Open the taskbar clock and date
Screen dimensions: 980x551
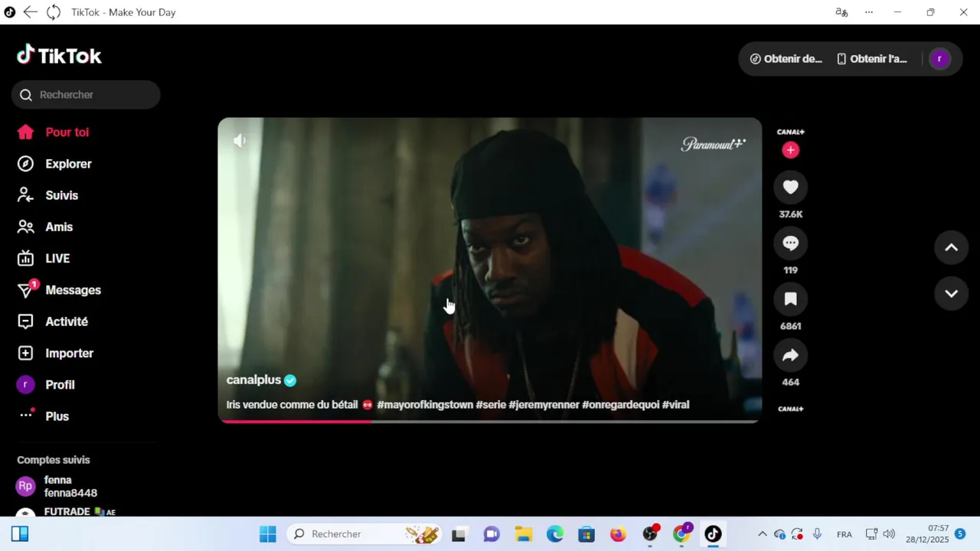click(x=926, y=534)
